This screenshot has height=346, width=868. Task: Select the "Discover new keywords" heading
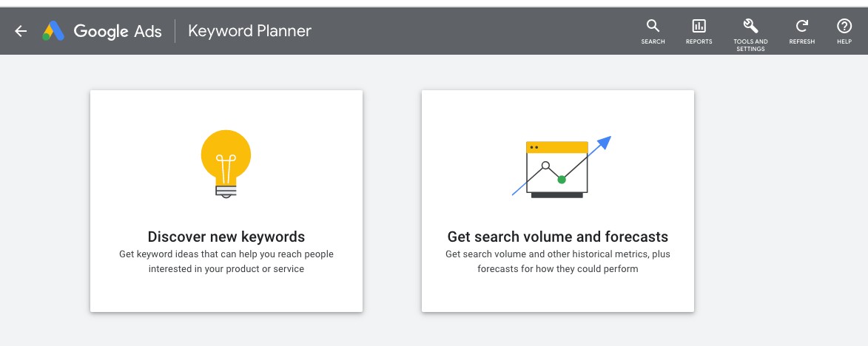[226, 237]
